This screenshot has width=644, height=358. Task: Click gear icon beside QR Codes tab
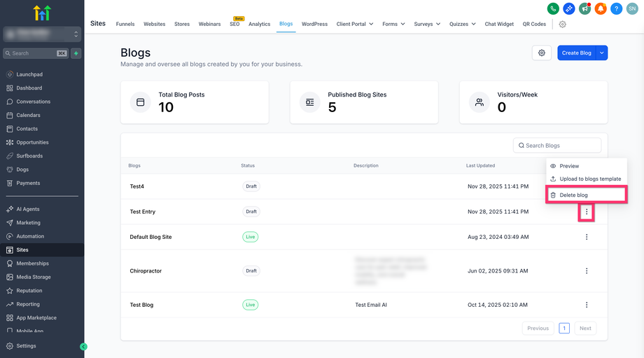[x=563, y=24]
